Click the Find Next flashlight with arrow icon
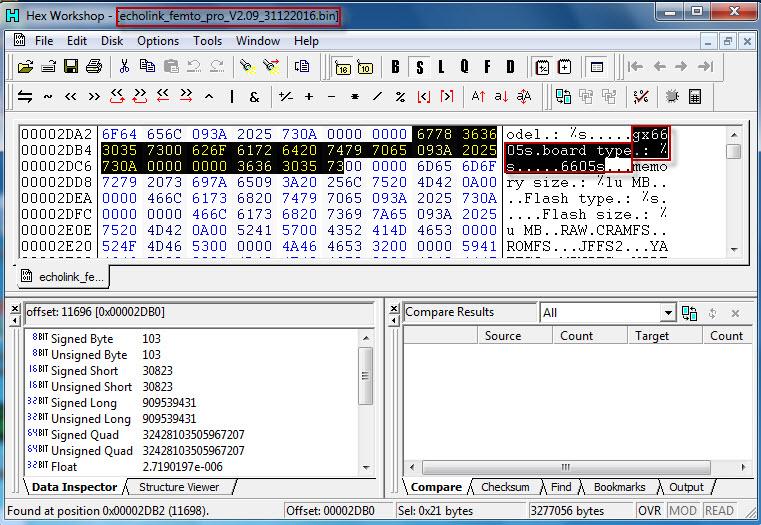The image size is (761, 525). click(271, 66)
